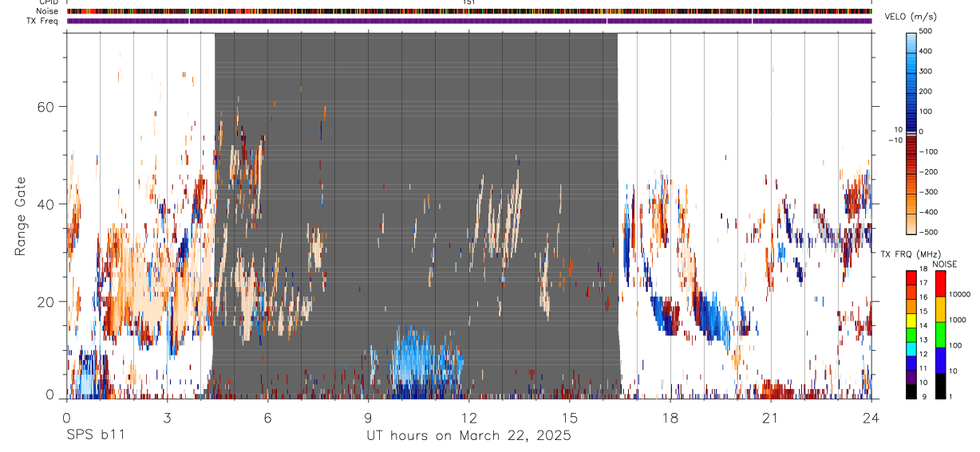Click the TX frequency scale label '18'
This screenshot has width=980, height=452.
coord(923,269)
